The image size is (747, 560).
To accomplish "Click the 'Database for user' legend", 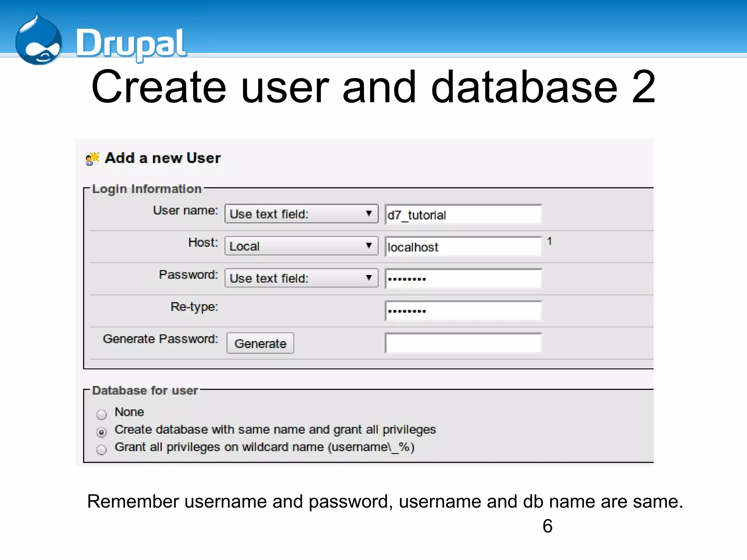I will (145, 390).
